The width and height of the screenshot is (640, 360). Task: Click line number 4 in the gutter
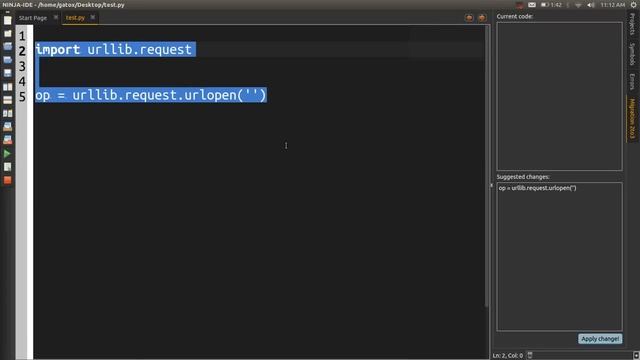(x=22, y=82)
